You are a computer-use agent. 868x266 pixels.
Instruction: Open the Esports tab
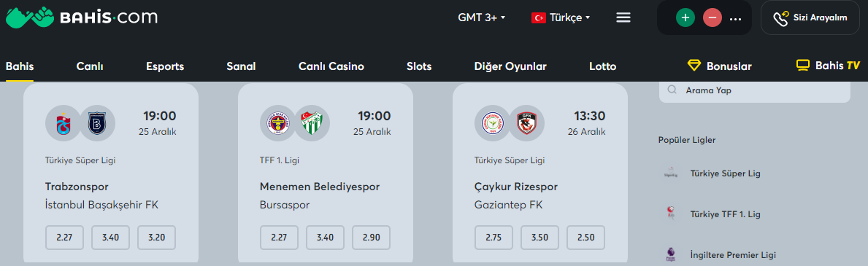tap(165, 66)
